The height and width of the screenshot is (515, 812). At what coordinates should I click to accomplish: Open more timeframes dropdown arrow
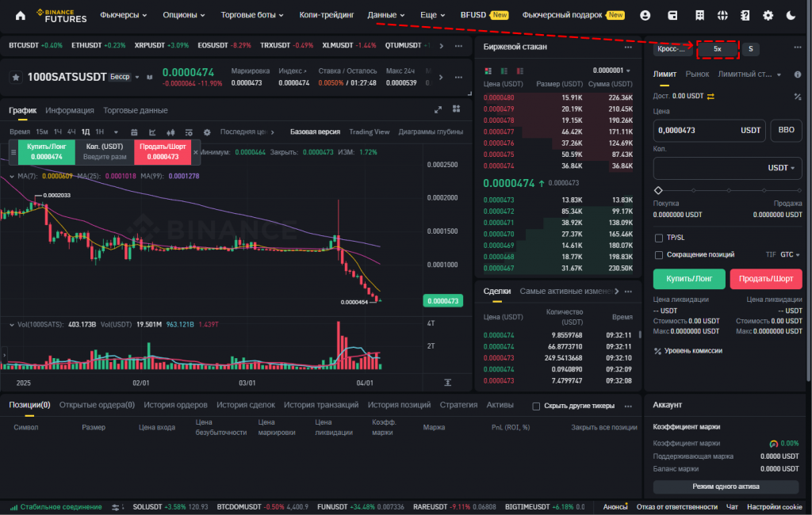click(x=116, y=132)
